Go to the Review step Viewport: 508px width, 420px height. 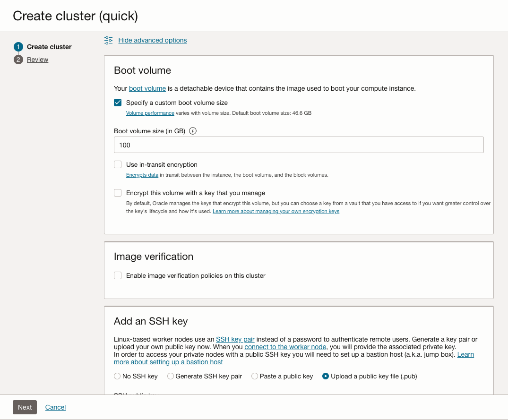(38, 60)
